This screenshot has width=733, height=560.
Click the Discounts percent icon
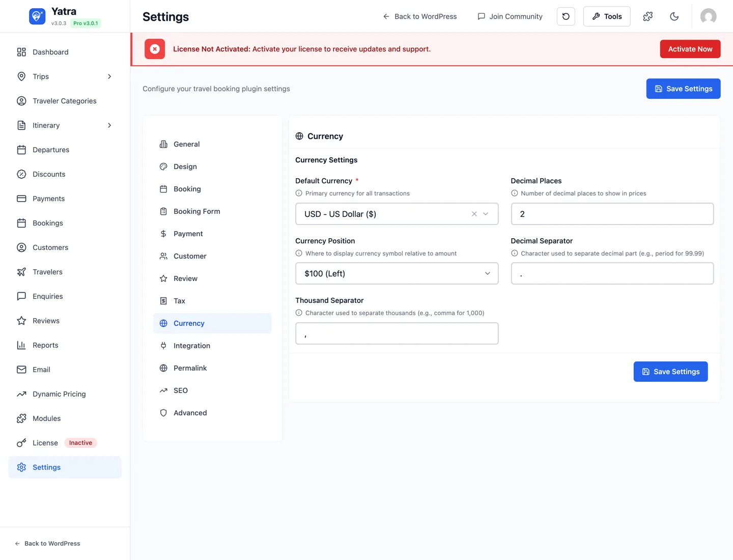point(21,174)
